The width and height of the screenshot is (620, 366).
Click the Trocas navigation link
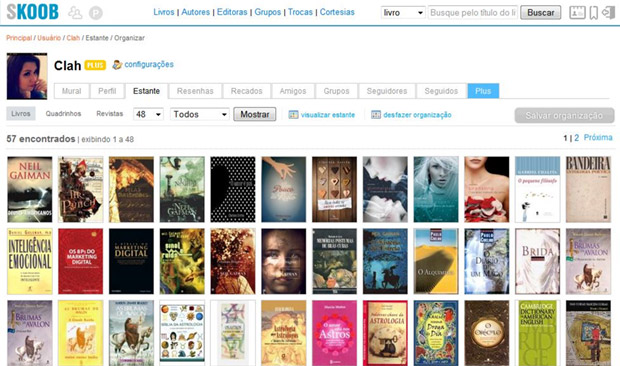pos(300,12)
